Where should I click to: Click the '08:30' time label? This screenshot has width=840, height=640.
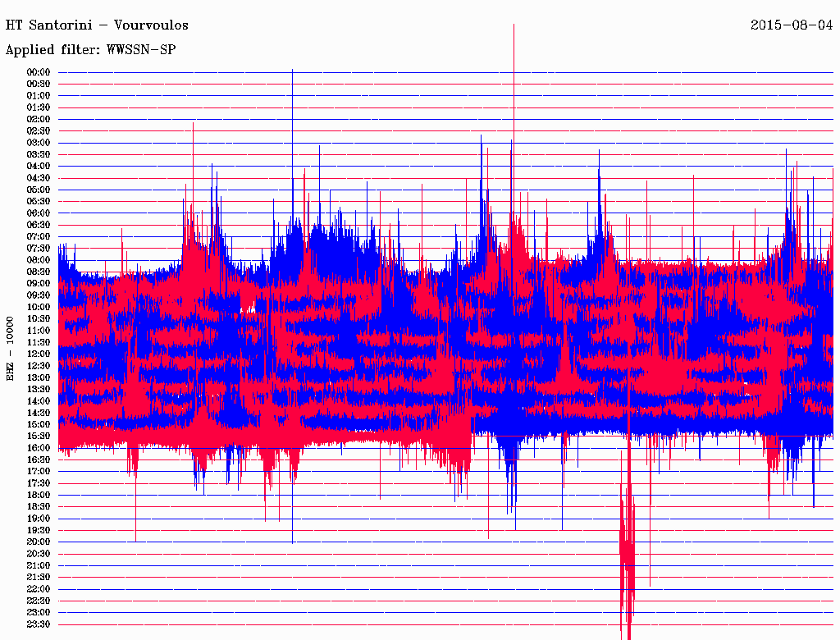point(39,272)
